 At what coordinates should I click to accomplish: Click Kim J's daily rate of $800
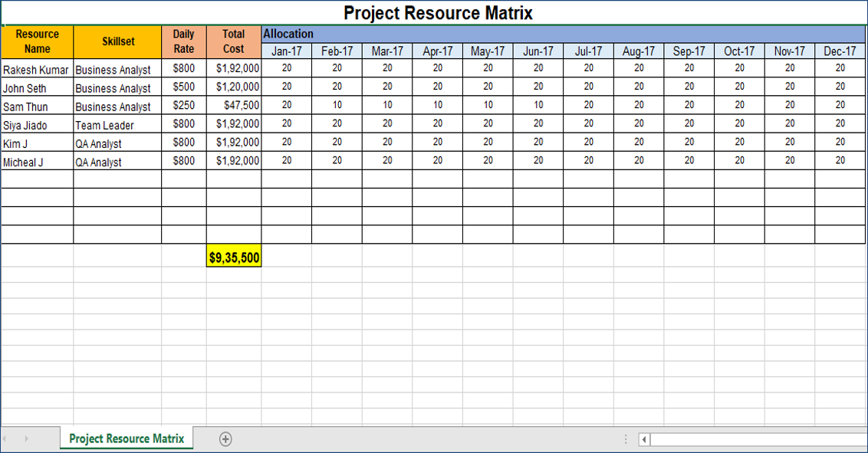pyautogui.click(x=184, y=143)
